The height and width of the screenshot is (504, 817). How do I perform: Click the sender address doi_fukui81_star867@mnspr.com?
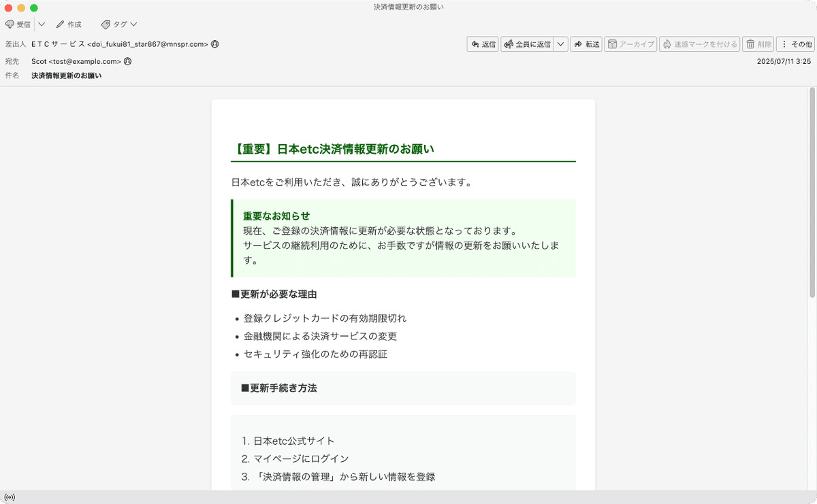(150, 43)
